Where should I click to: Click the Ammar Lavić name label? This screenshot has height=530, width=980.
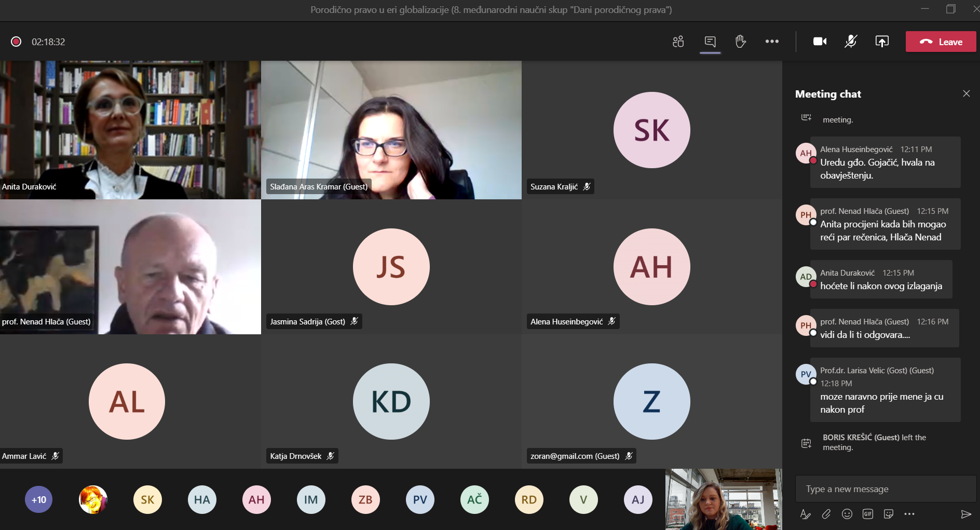point(31,456)
